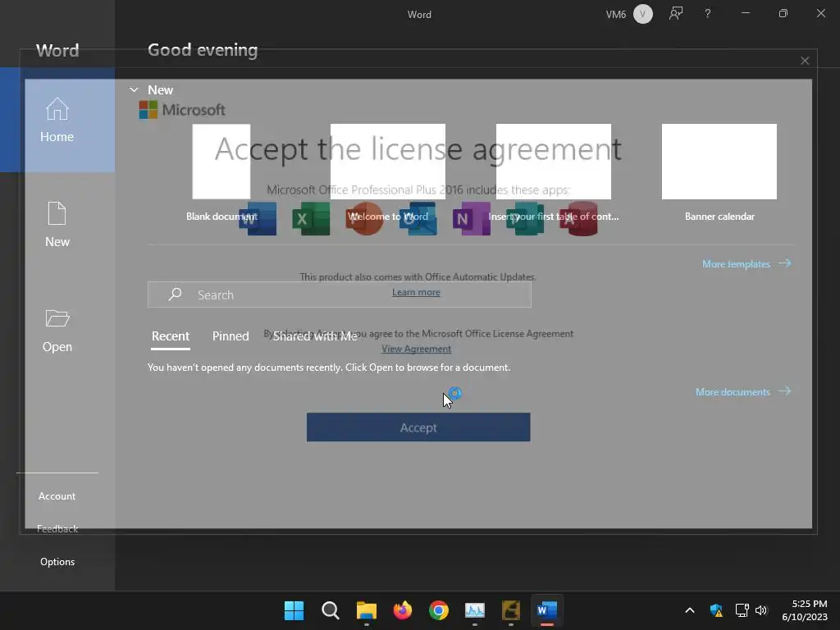Choose the Banner calendar template
This screenshot has height=630, width=840.
[719, 173]
